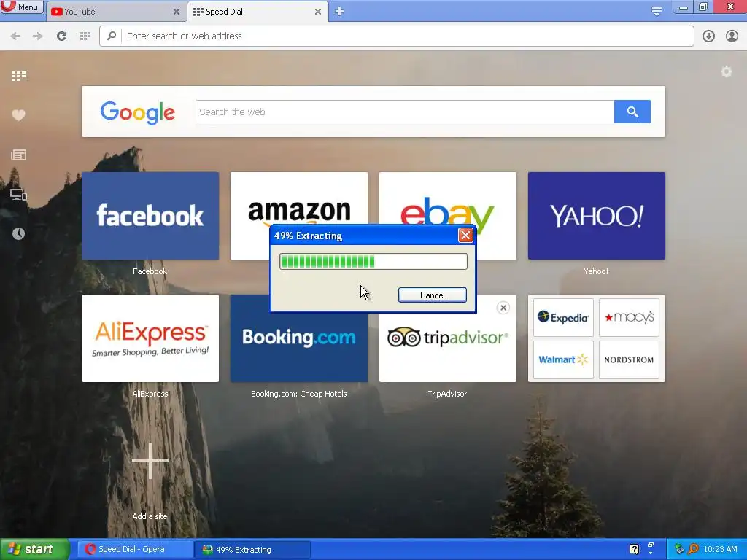This screenshot has width=747, height=560.
Task: Click the AliExpress label under tile
Action: [150, 394]
